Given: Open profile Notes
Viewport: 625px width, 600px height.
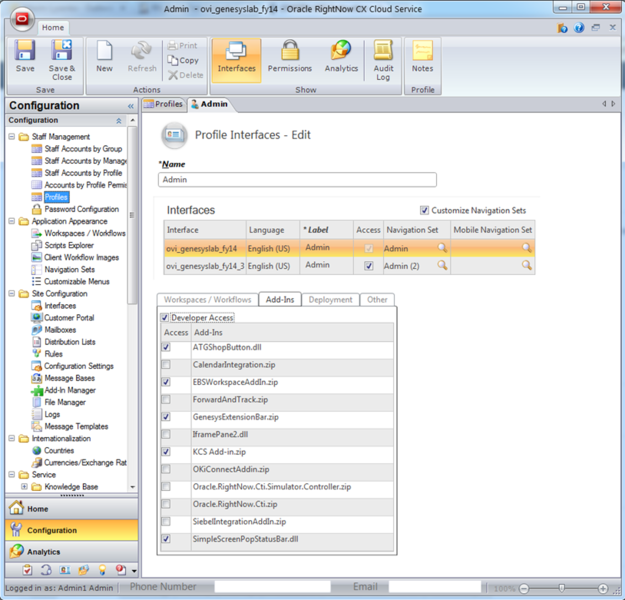Looking at the screenshot, I should click(423, 56).
